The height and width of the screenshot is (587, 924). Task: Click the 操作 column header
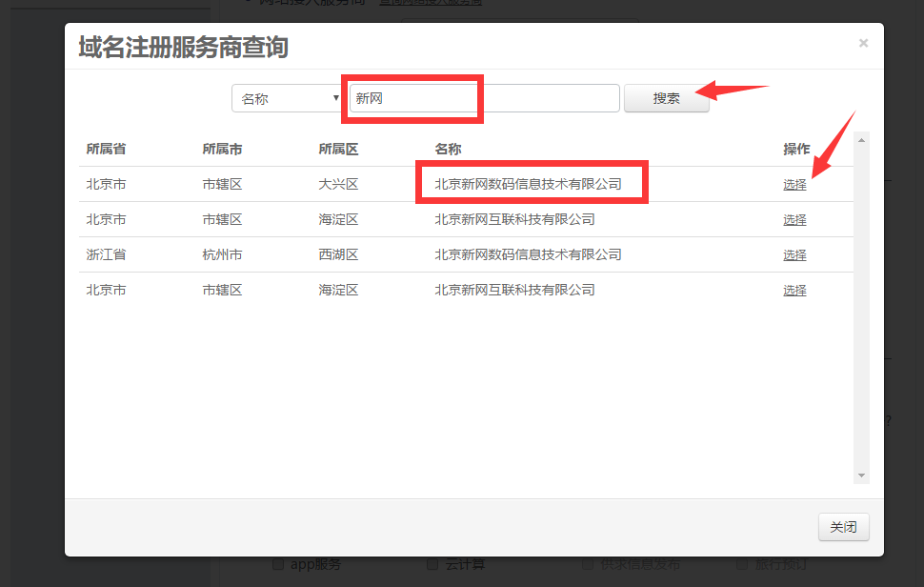(796, 149)
